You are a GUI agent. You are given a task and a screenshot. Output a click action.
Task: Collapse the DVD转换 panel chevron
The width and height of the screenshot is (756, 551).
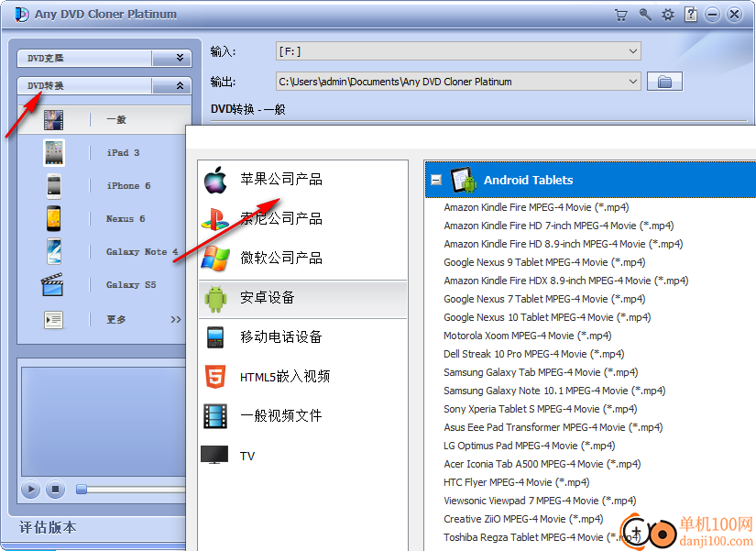point(180,86)
